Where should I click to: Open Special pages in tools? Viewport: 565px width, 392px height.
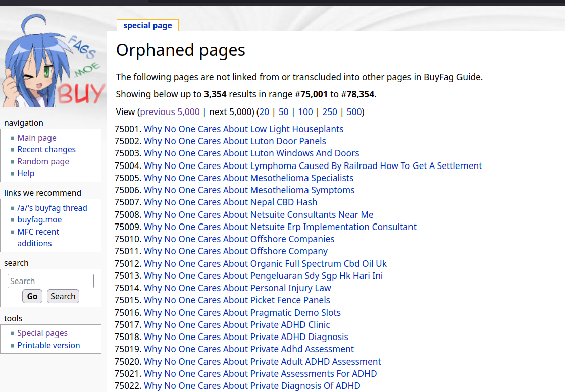pyautogui.click(x=42, y=333)
